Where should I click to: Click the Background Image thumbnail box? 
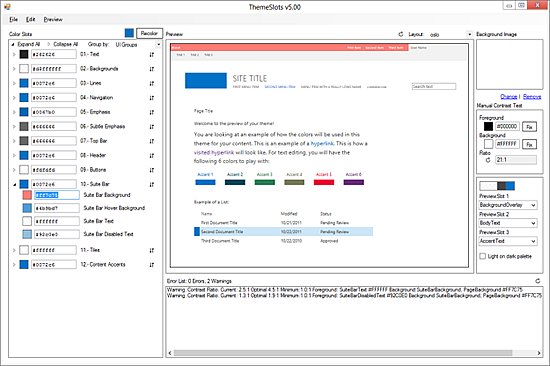[509, 65]
